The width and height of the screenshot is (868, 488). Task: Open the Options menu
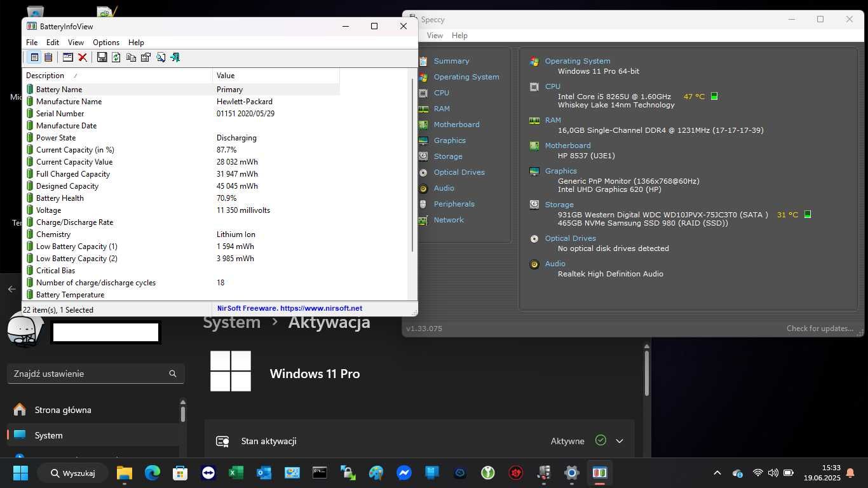click(106, 42)
